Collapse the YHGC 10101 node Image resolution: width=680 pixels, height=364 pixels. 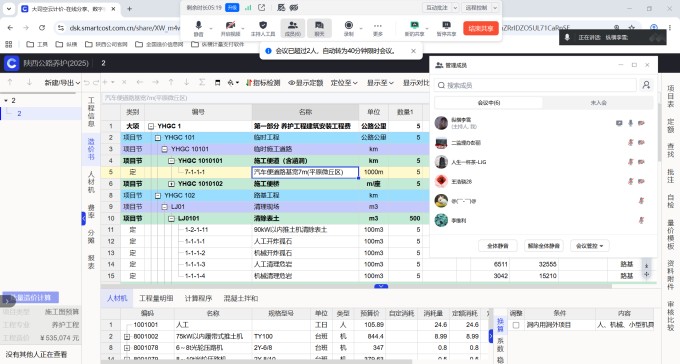(x=164, y=149)
